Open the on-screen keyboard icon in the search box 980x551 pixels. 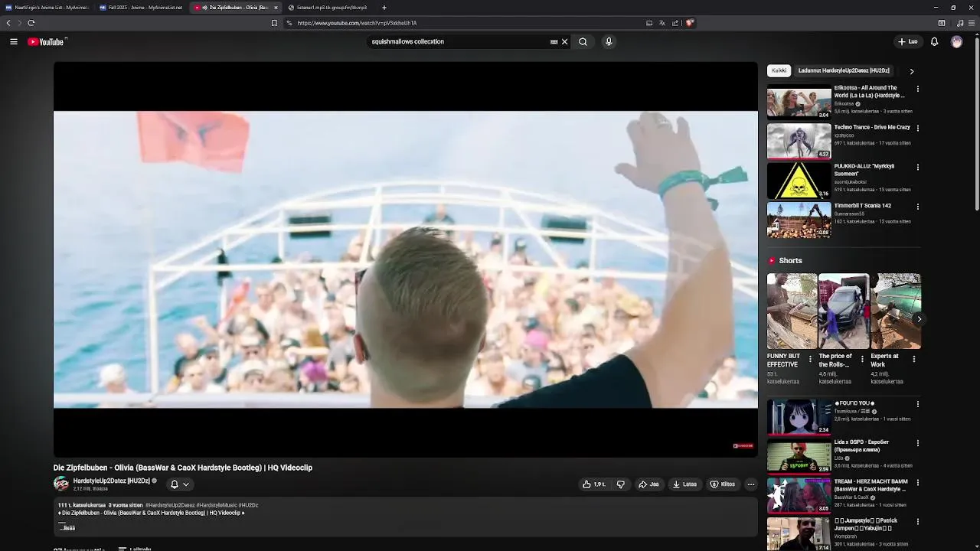pyautogui.click(x=554, y=42)
